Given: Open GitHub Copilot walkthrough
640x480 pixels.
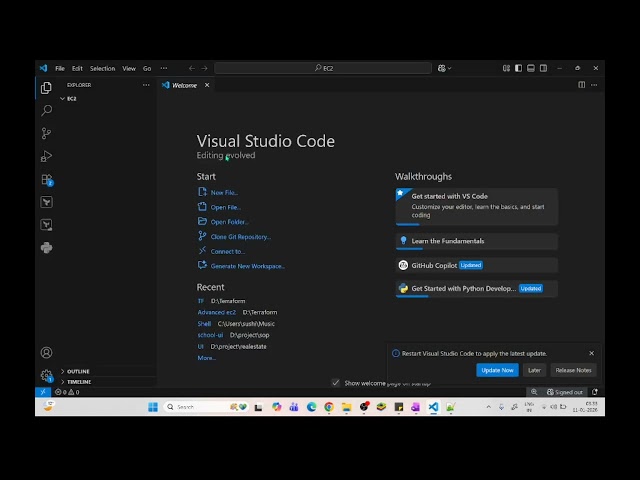Looking at the screenshot, I should 476,265.
